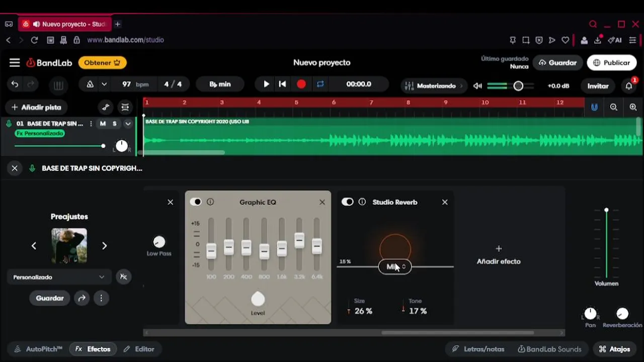Undo the last action
Image resolution: width=644 pixels, height=362 pixels.
click(x=15, y=84)
